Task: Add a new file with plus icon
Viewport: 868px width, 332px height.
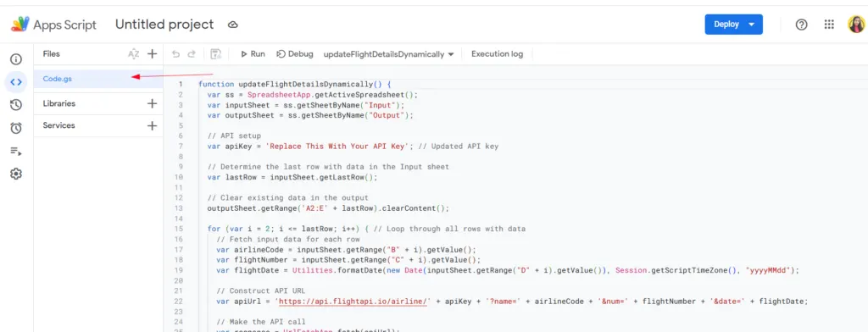Action: coord(153,54)
